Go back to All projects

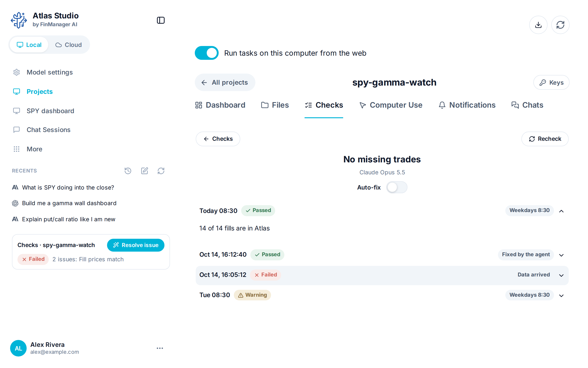(225, 83)
